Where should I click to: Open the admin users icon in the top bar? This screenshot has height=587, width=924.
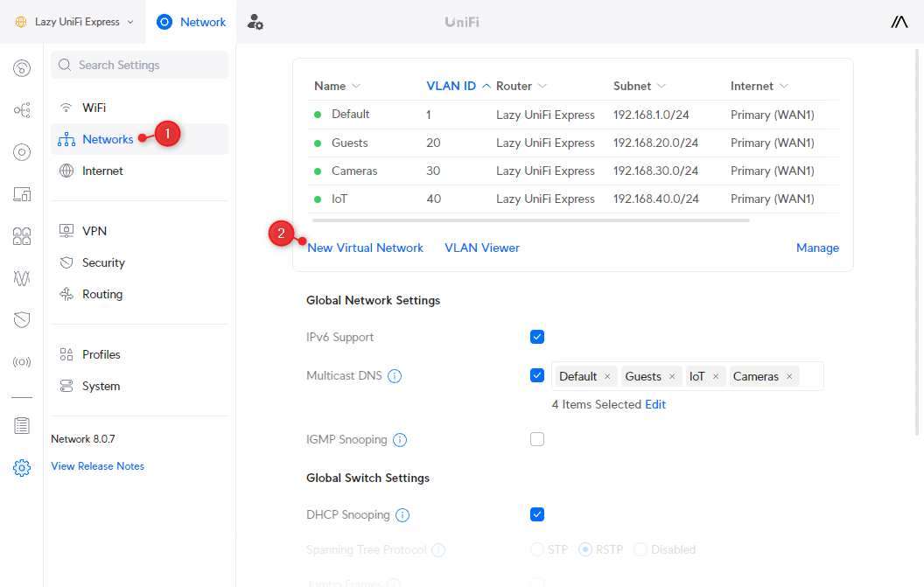point(254,22)
